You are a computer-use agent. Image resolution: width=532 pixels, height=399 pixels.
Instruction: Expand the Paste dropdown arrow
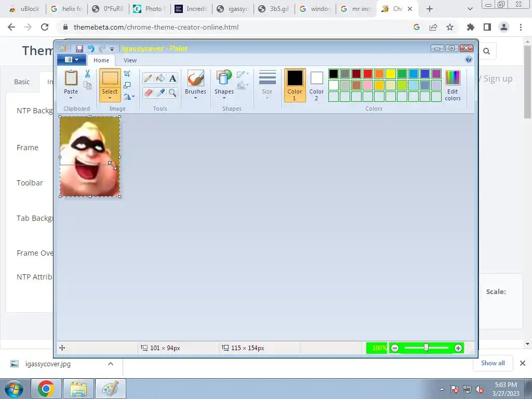click(71, 98)
